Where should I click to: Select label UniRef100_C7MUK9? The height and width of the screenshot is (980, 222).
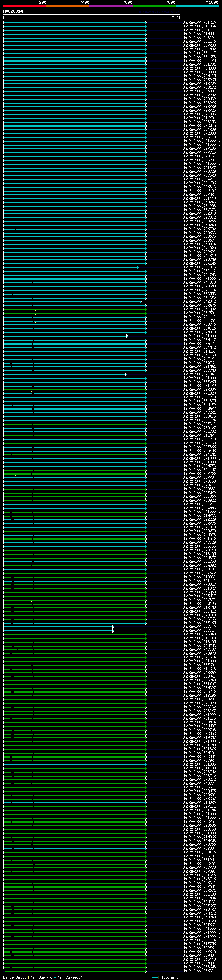point(199,332)
